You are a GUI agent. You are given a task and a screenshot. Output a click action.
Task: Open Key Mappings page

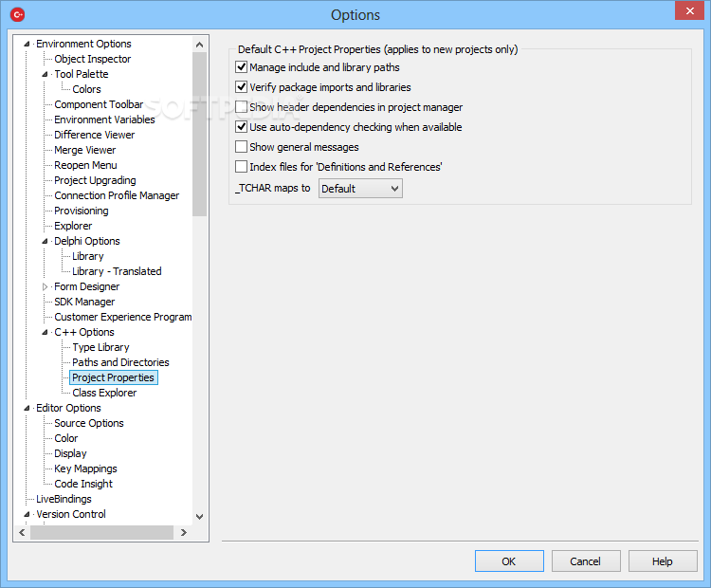pos(85,469)
